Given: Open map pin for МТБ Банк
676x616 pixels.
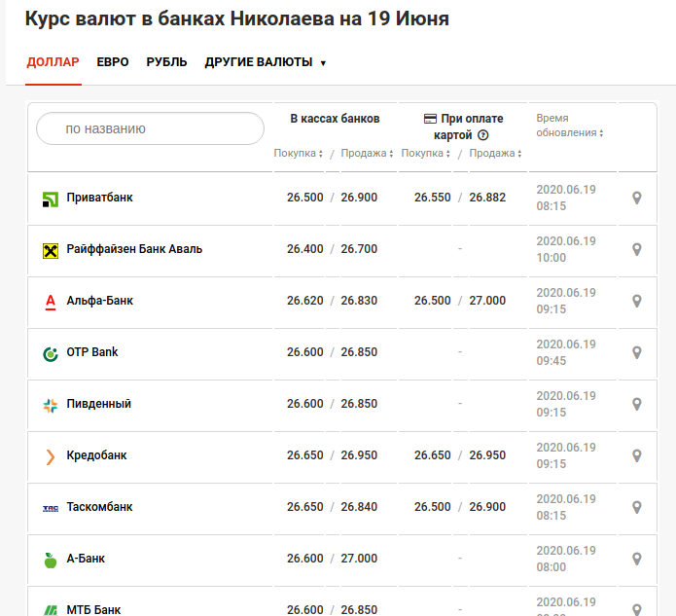Looking at the screenshot, I should [637, 609].
